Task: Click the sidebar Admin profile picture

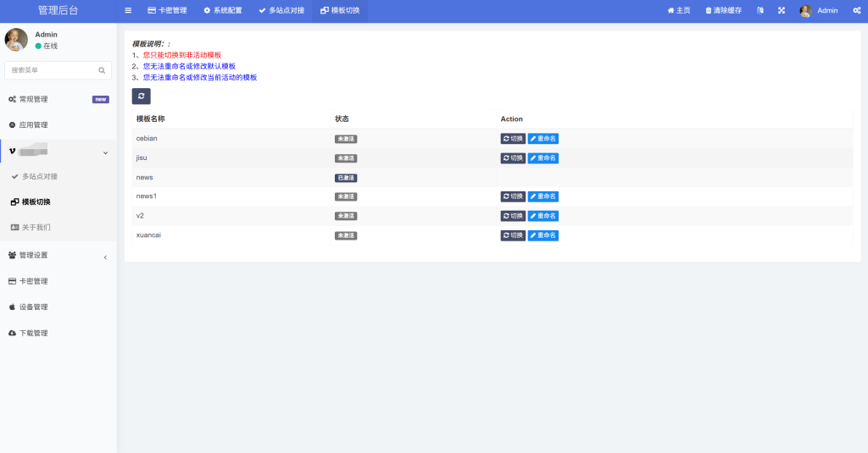Action: tap(16, 40)
